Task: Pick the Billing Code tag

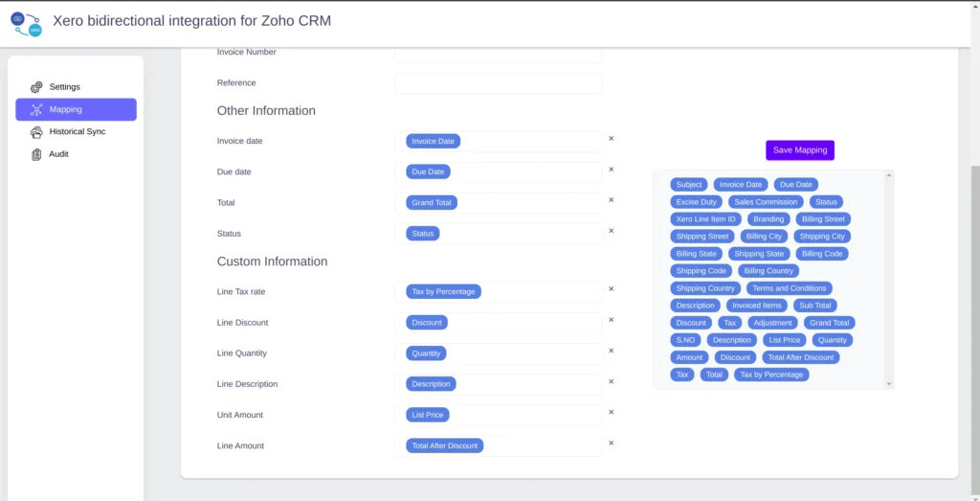Action: coord(822,254)
